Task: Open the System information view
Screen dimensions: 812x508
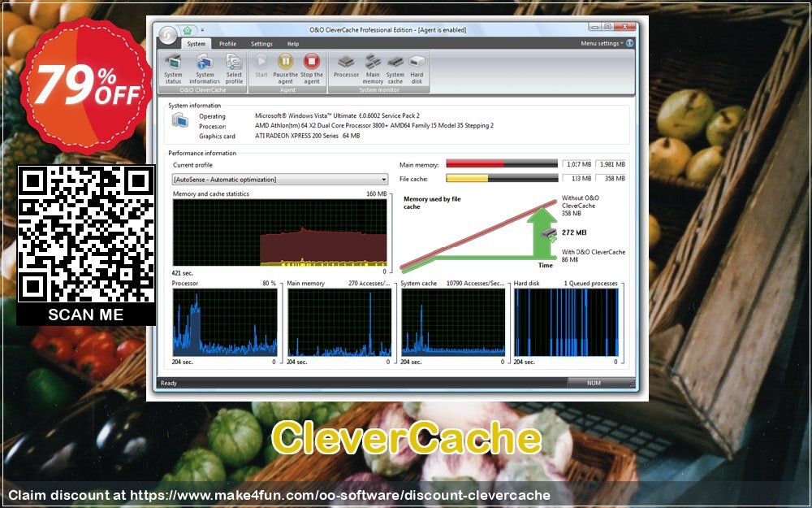Action: (x=205, y=68)
